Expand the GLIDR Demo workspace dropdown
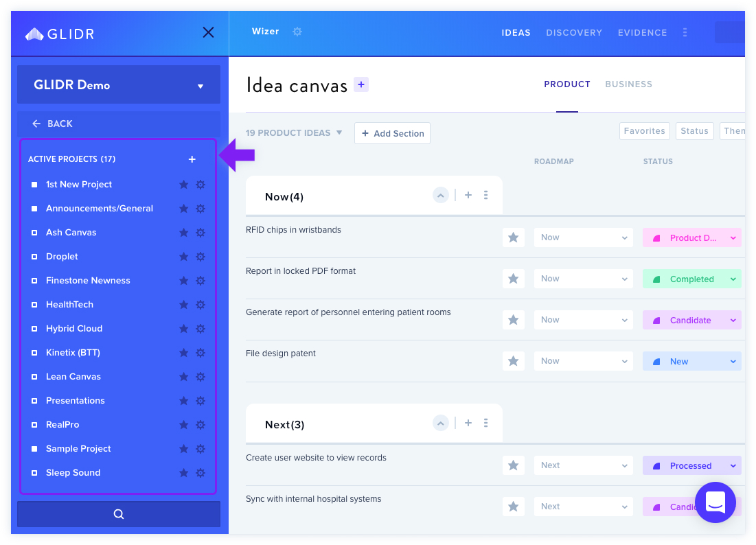Viewport: 756px width, 545px height. tap(119, 85)
